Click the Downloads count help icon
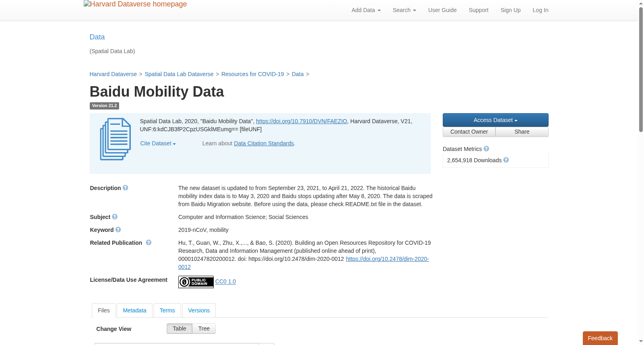The image size is (644, 345). [506, 160]
